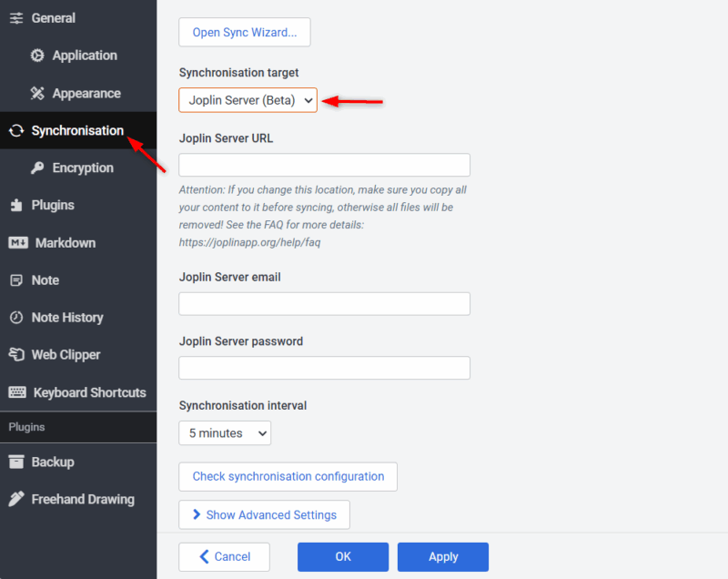Viewport: 728px width, 579px height.
Task: Expand Show Advanced Settings
Action: (264, 514)
